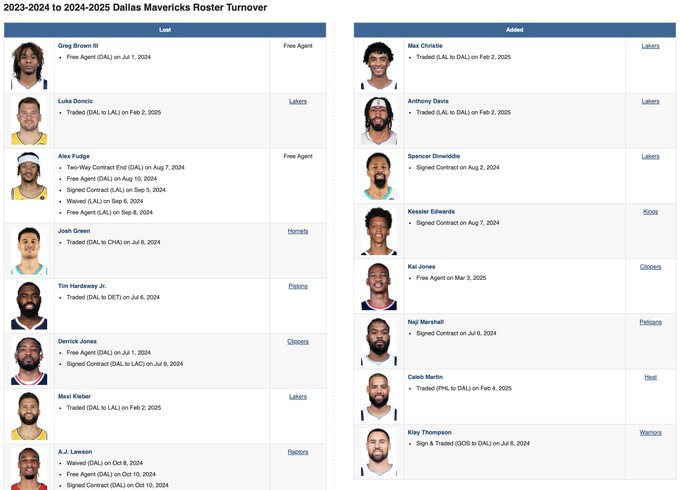680x490 pixels.
Task: Click Kai Jones player image
Action: [379, 287]
